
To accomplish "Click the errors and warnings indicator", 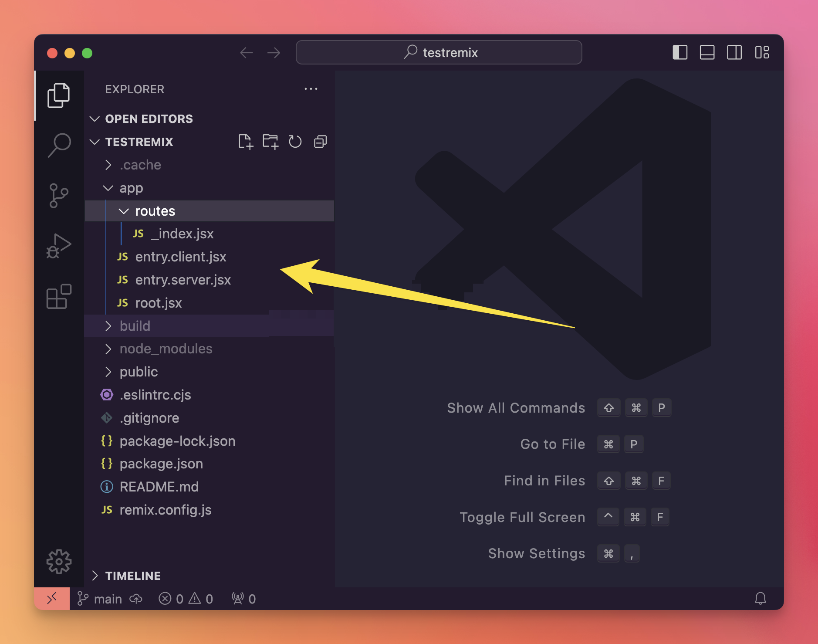I will click(x=186, y=599).
